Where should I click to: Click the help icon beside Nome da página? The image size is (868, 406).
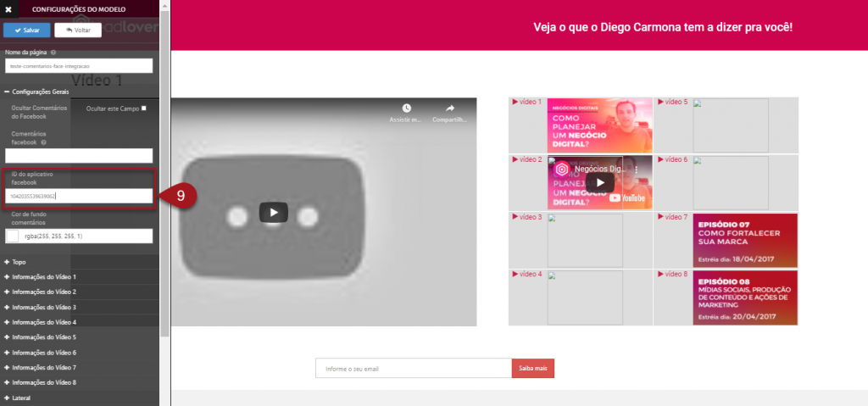click(x=53, y=53)
